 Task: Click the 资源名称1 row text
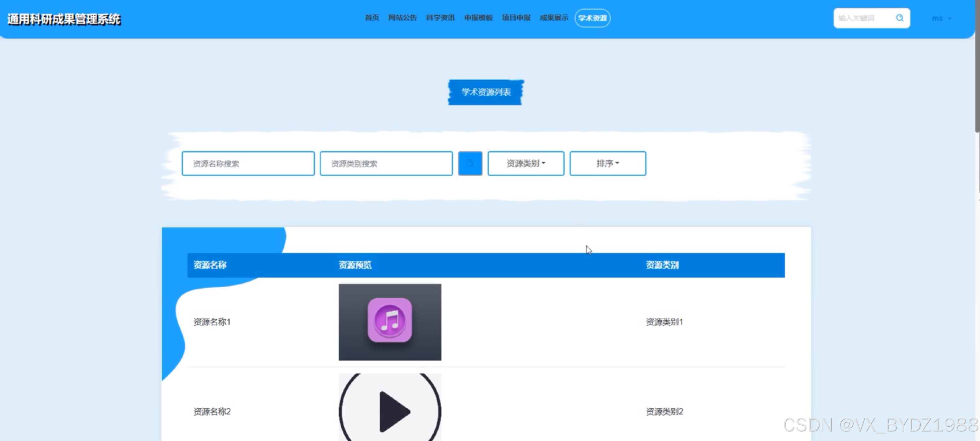pos(212,322)
